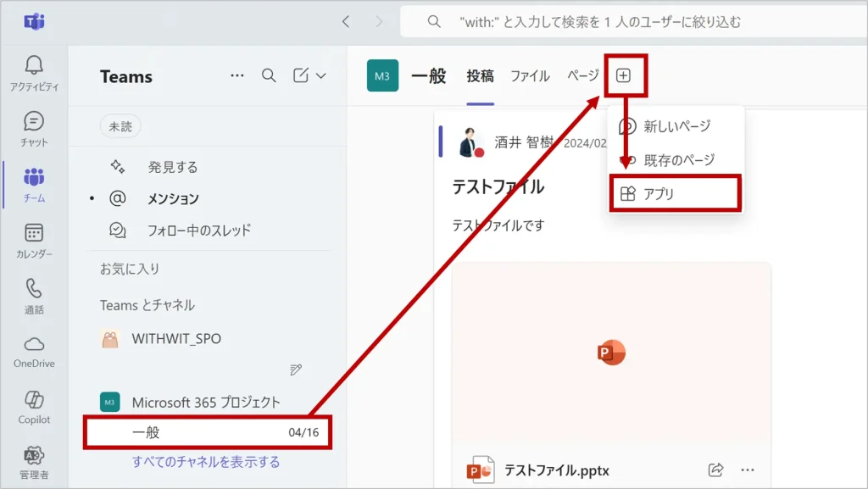Click すべてのチャネルを表示する link

[x=206, y=462]
